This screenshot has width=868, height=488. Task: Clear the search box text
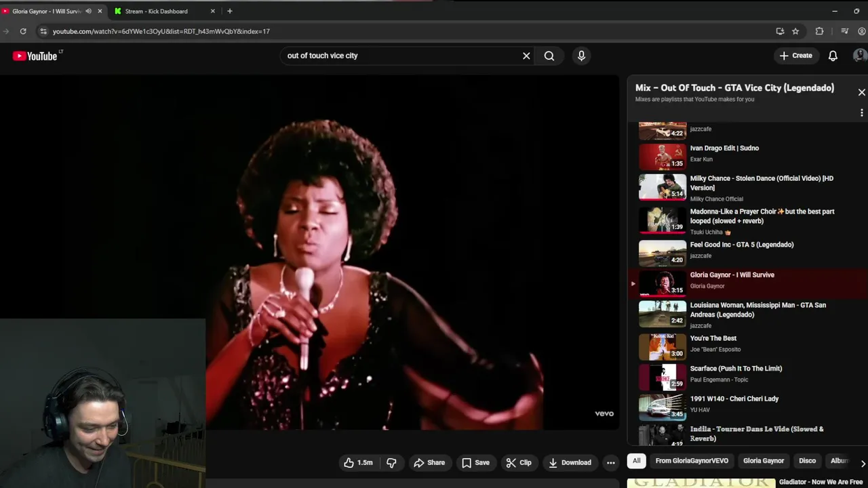click(526, 56)
